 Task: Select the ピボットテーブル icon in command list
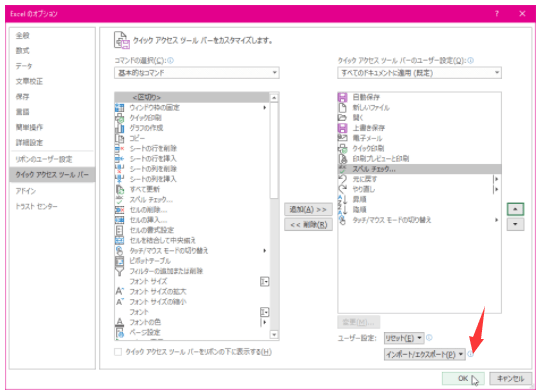pyautogui.click(x=119, y=261)
